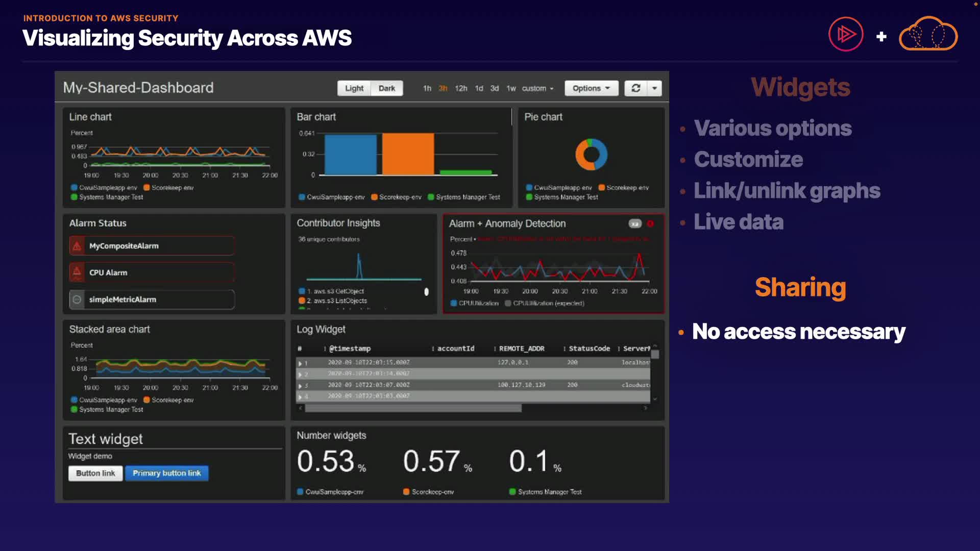Open the Options dropdown menu
Screen dimensions: 980x551
coord(591,88)
